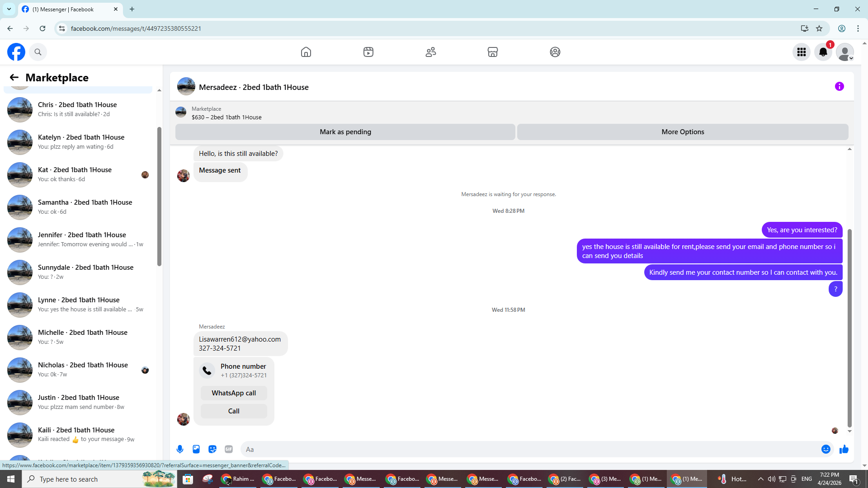The height and width of the screenshot is (488, 868).
Task: Open the Friends icon in top navigation
Action: pos(431,52)
